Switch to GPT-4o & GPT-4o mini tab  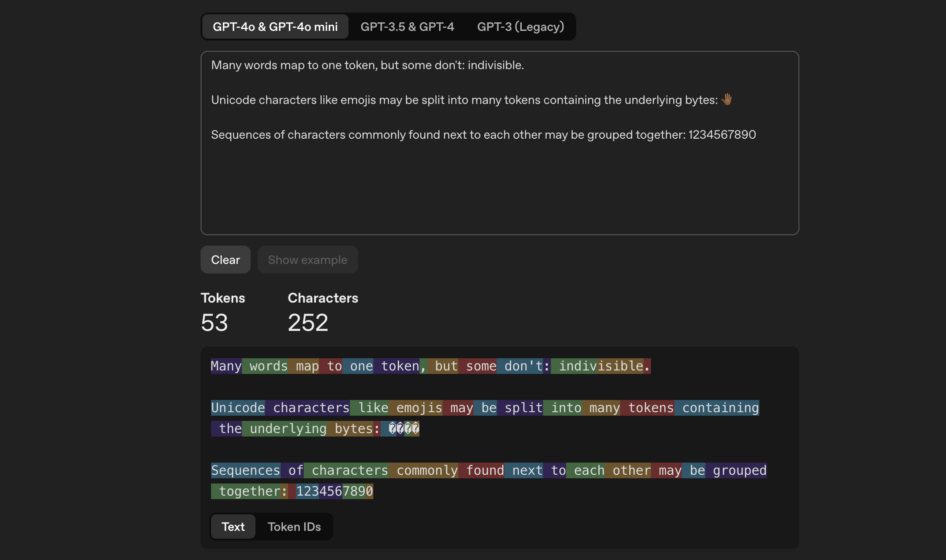point(275,27)
